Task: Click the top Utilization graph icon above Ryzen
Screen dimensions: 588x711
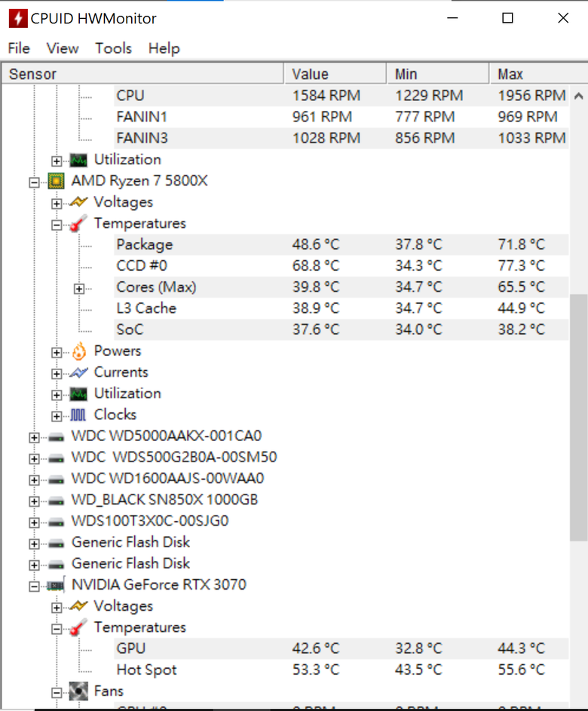Action: 78,160
